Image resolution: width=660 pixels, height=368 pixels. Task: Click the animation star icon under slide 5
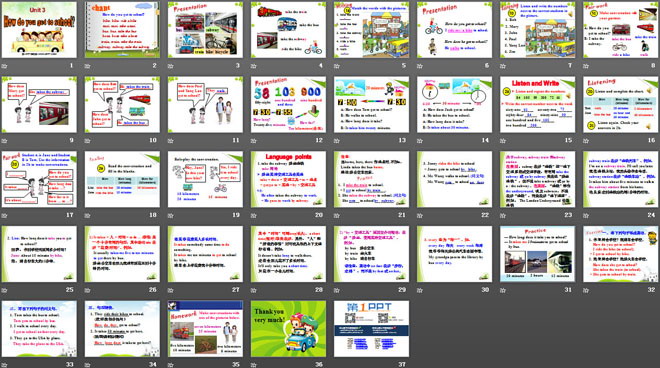tap(337, 66)
